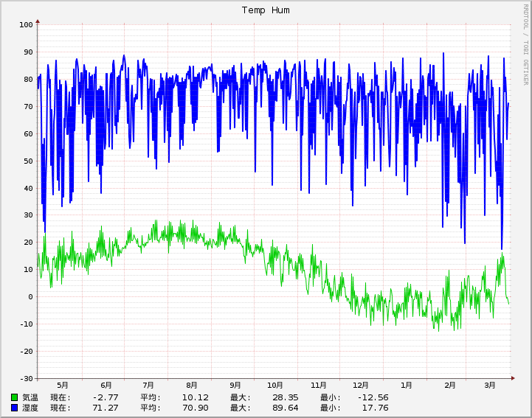The width and height of the screenshot is (532, 418).
Task: Click the minimum temperature value -12.56
Action: click(x=373, y=397)
